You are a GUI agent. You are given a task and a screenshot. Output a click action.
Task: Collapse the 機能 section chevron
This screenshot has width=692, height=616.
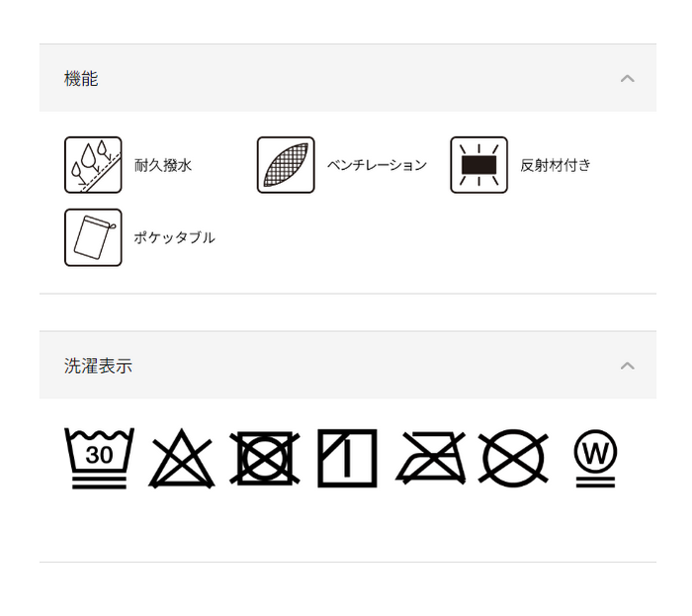(627, 78)
